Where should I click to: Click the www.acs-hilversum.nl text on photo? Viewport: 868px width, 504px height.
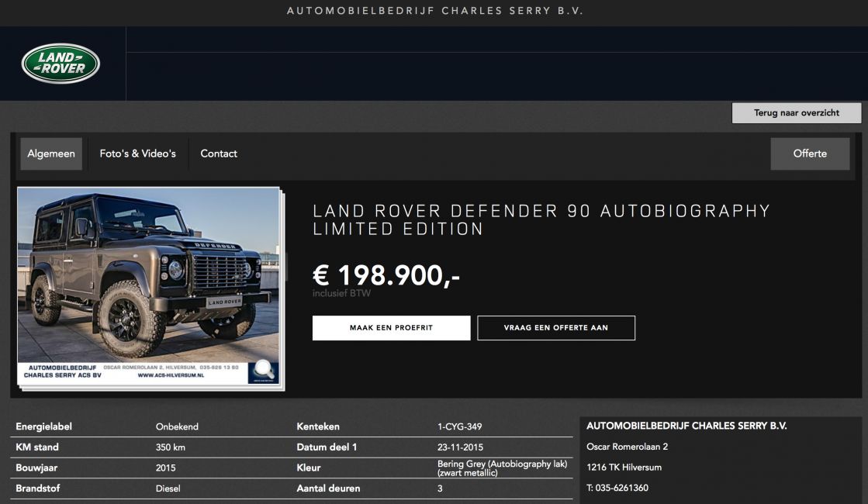[171, 375]
